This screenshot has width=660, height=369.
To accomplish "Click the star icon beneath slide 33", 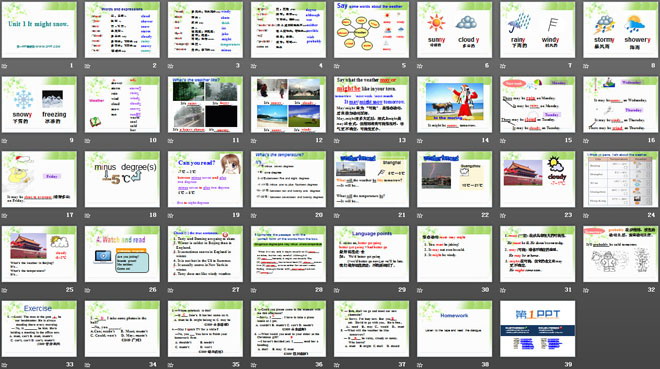I will click(4, 365).
